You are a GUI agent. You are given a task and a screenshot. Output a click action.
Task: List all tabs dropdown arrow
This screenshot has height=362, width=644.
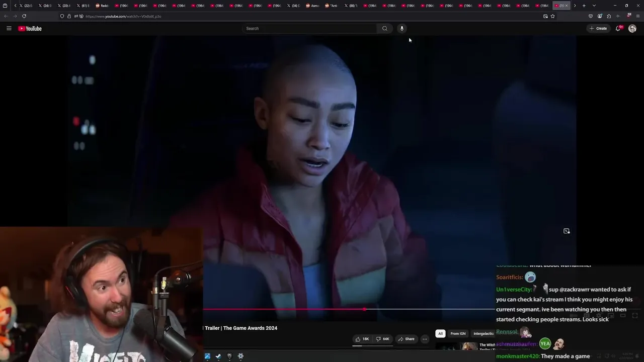[x=594, y=6]
